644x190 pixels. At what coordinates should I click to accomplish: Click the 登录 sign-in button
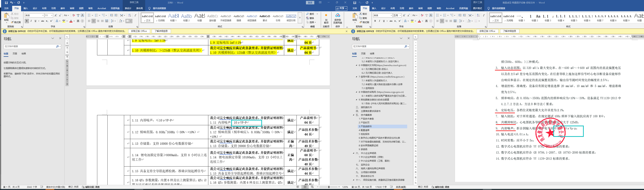310,3
